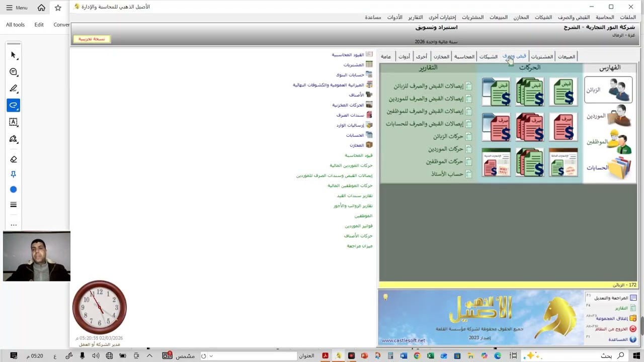This screenshot has height=362, width=644.
Task: Open ميزان مراجعة item in left list
Action: pyautogui.click(x=360, y=246)
